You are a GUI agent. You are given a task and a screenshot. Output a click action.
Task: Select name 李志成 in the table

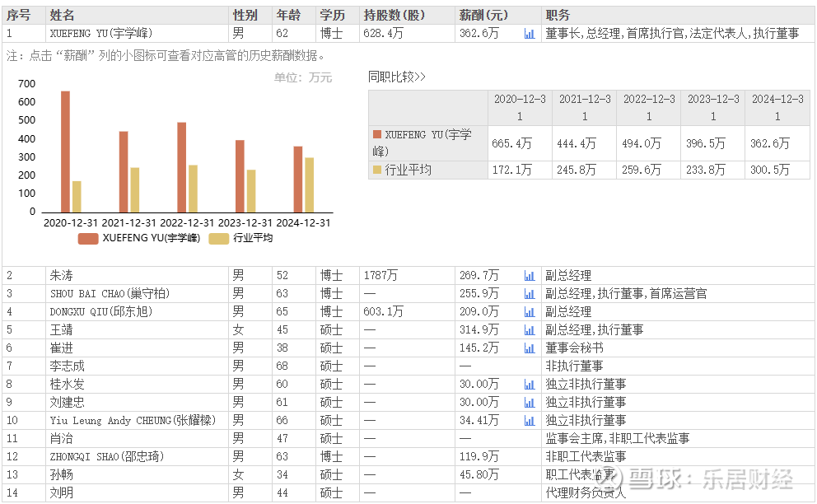tap(68, 366)
